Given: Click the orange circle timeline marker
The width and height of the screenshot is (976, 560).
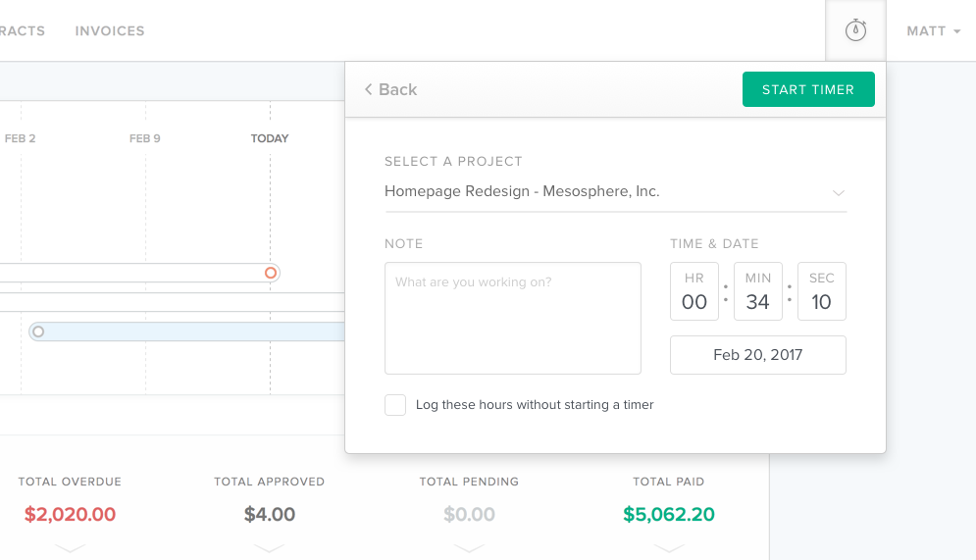Looking at the screenshot, I should 271,273.
